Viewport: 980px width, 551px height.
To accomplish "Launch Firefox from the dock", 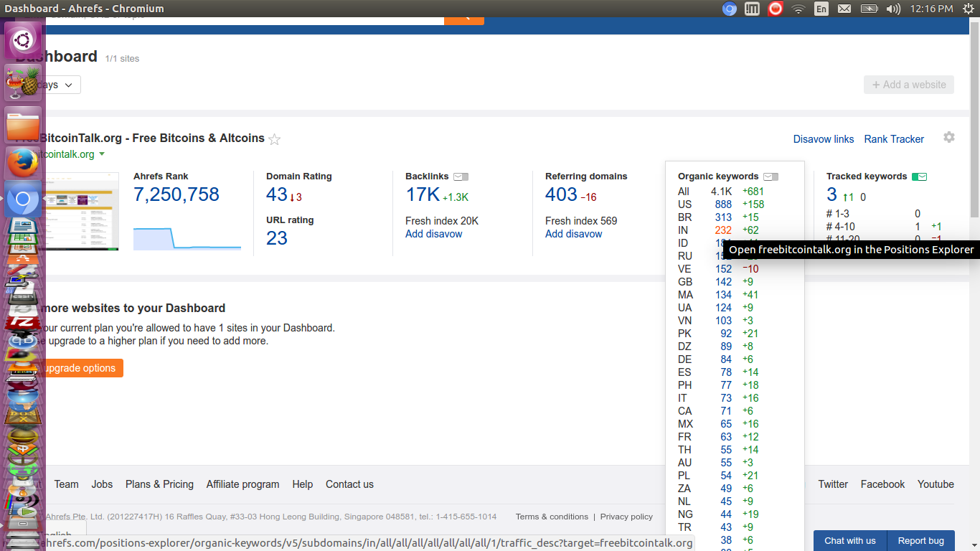I will [23, 162].
